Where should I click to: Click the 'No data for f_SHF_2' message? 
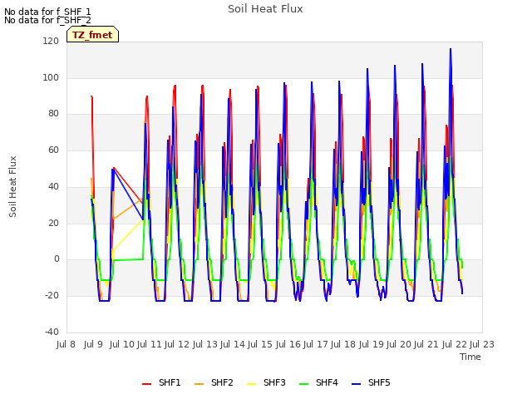[47, 20]
